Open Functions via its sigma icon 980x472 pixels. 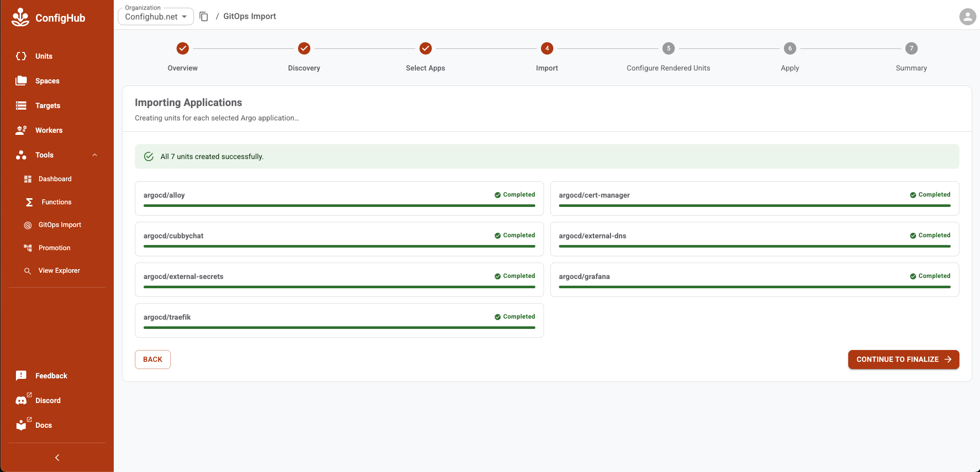(x=29, y=202)
